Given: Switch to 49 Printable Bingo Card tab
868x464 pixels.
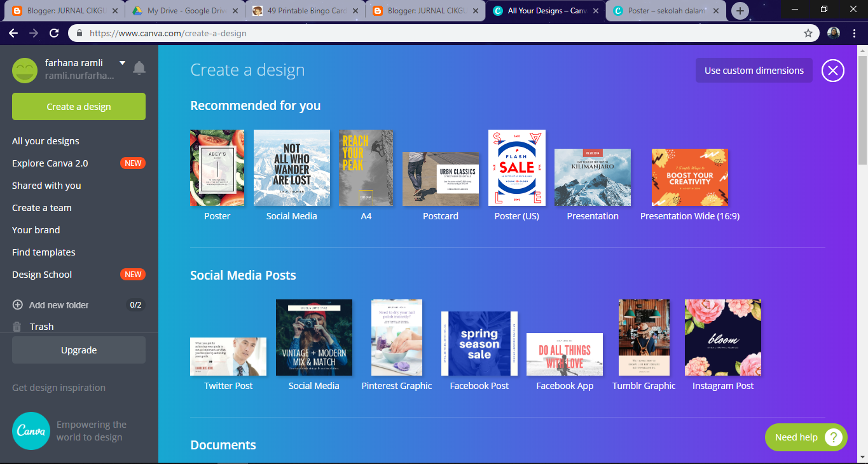Looking at the screenshot, I should [305, 11].
